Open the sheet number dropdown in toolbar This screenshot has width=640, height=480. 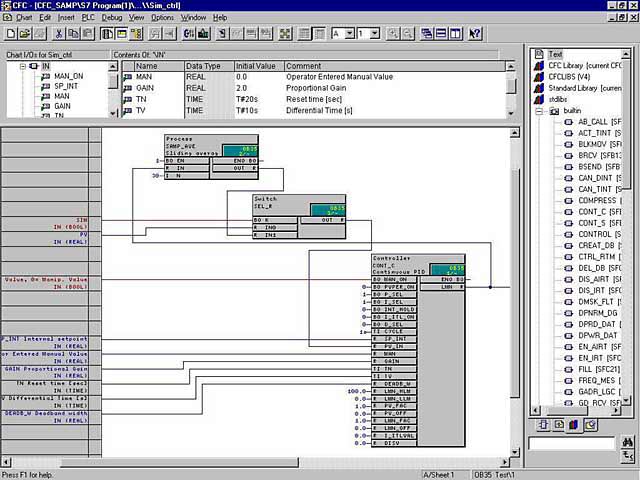(374, 33)
